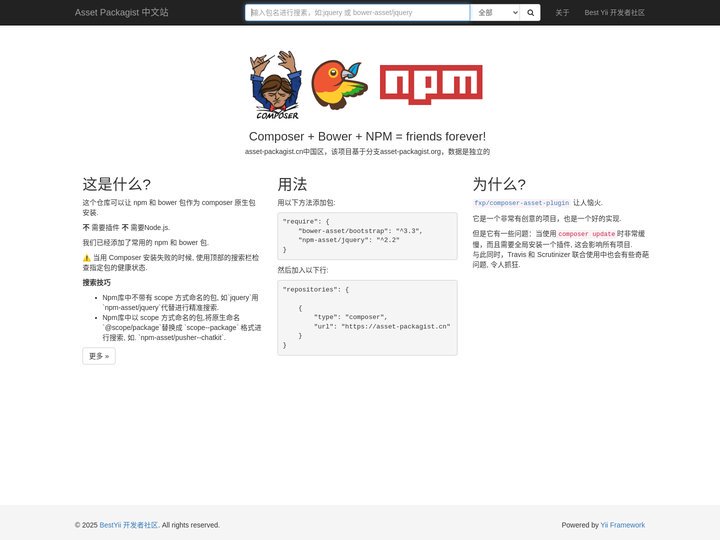Click the 为什么? heading
The image size is (720, 540).
coord(499,184)
